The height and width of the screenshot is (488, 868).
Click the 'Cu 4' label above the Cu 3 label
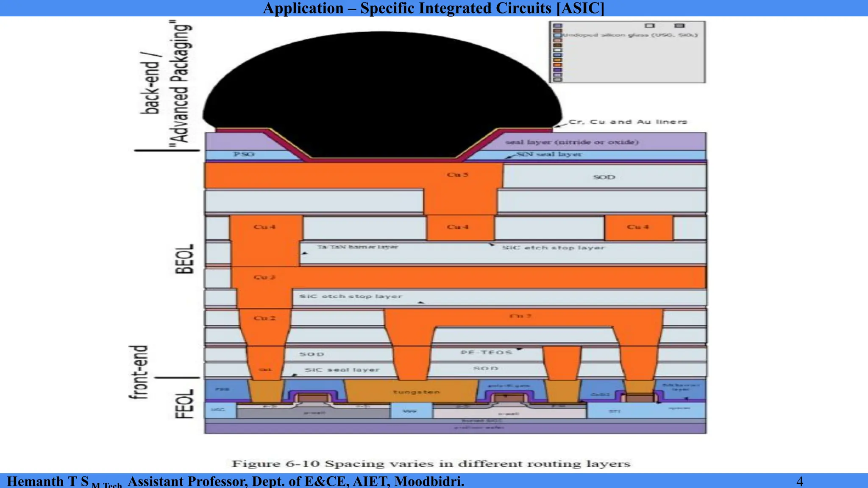(x=264, y=227)
